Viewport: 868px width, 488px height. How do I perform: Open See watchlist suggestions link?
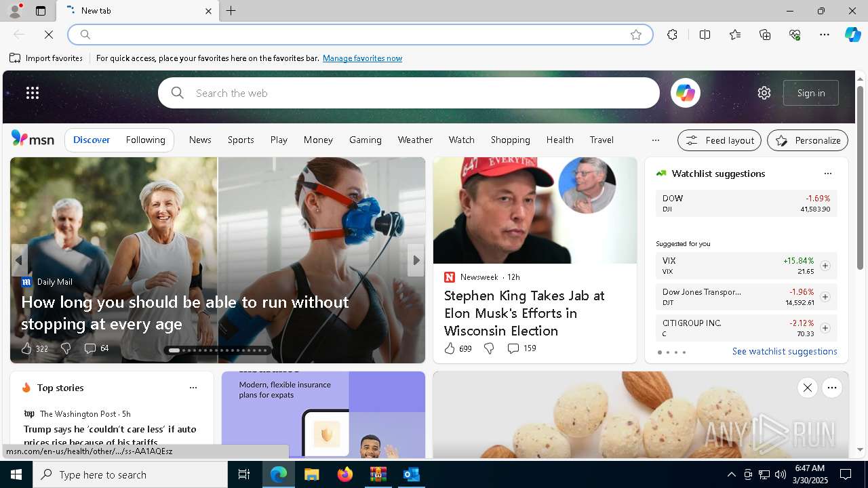coord(785,351)
